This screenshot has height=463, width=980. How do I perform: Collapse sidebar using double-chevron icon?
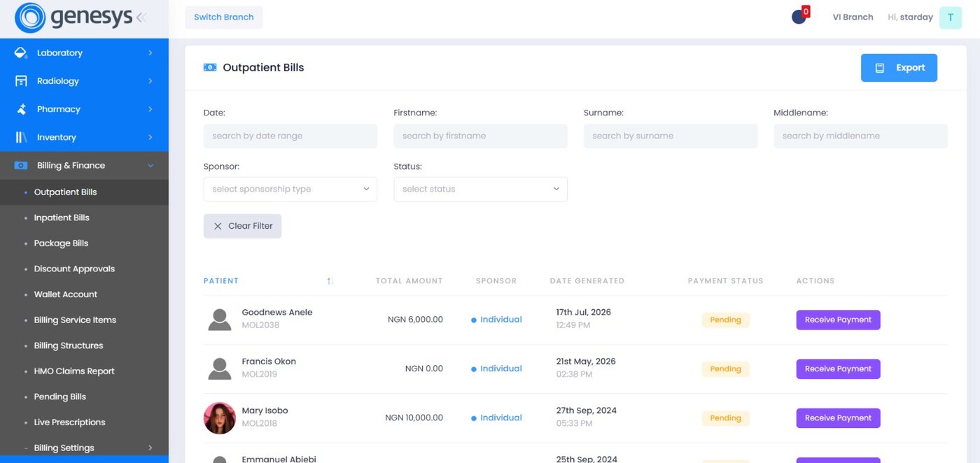point(141,17)
